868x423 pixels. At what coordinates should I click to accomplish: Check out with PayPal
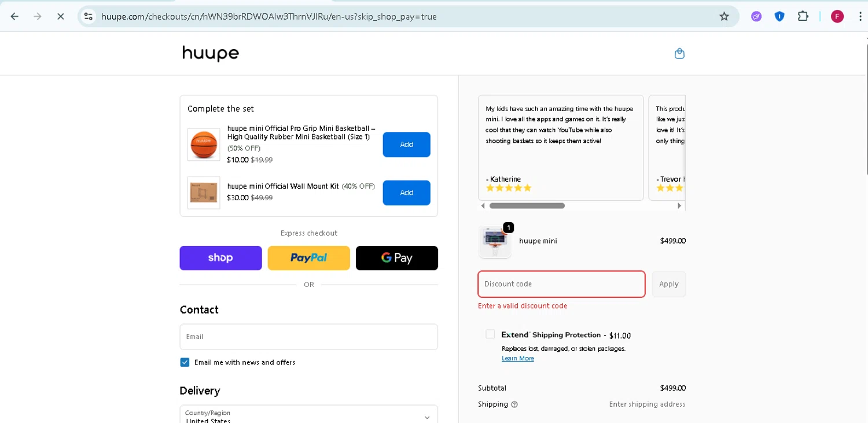click(308, 258)
